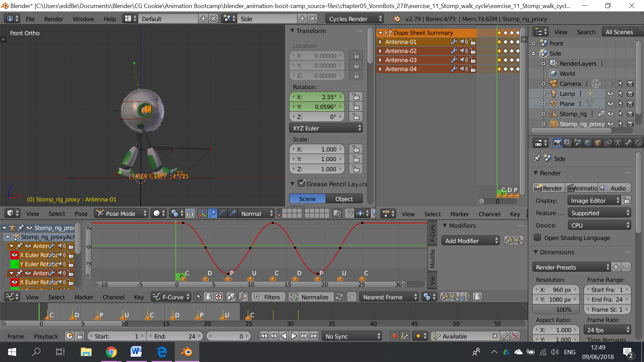Viewport: 644px width, 362px height.
Task: Mute the Antenna-01 channel speaker icon
Action: tap(463, 42)
